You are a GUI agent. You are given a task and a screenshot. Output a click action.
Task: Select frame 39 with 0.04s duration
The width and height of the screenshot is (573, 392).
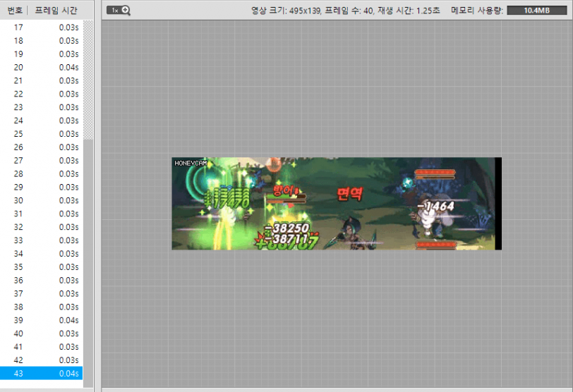[x=42, y=321]
